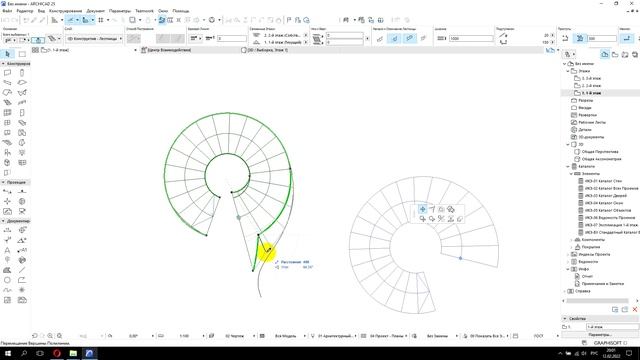The height and width of the screenshot is (360, 640).
Task: Open ИКЭ-01 Каталог Стен in navigator
Action: pos(603,181)
